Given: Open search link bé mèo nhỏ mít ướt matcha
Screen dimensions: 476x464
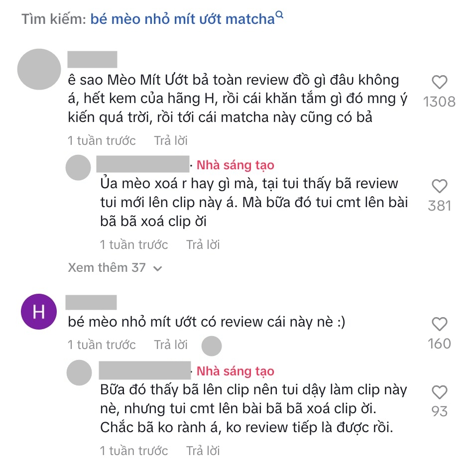Looking at the screenshot, I should [182, 19].
